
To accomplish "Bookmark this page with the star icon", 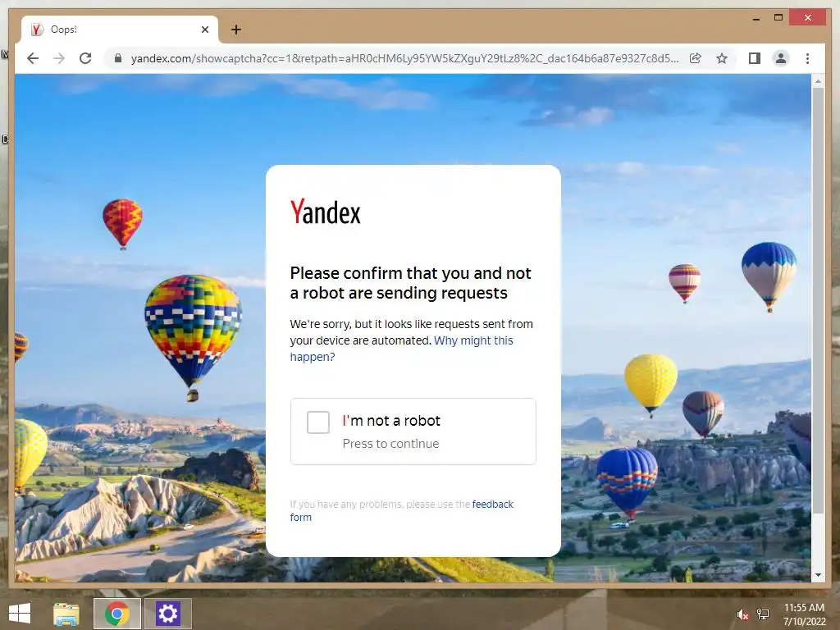I will pyautogui.click(x=722, y=58).
